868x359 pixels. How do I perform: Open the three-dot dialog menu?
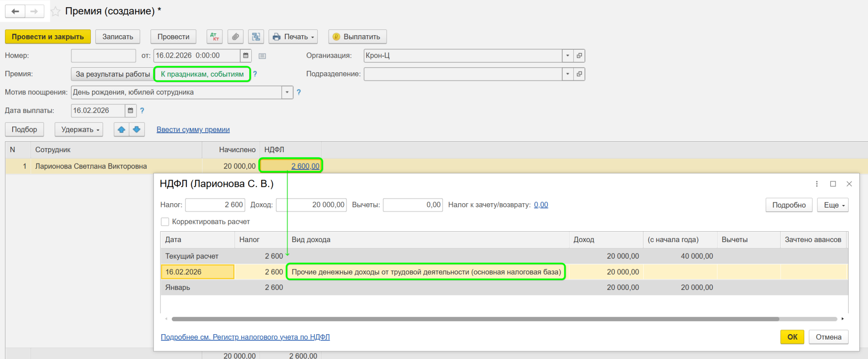tap(816, 184)
